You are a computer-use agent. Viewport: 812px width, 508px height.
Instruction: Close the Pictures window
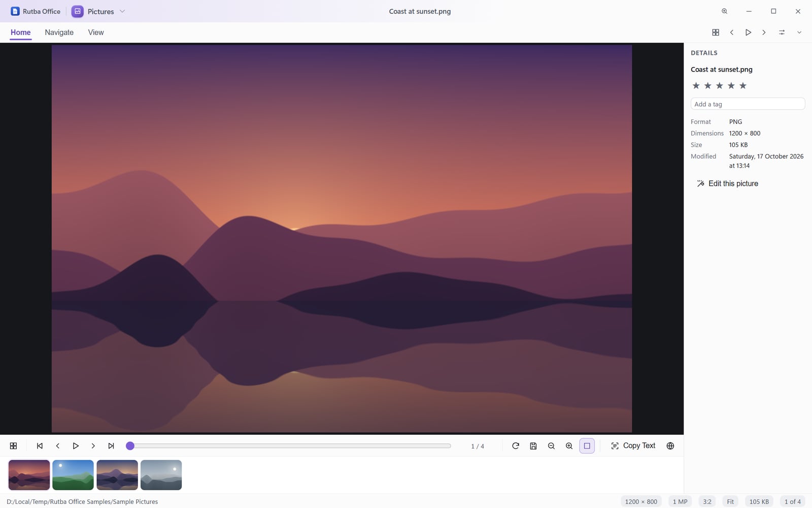pos(798,11)
